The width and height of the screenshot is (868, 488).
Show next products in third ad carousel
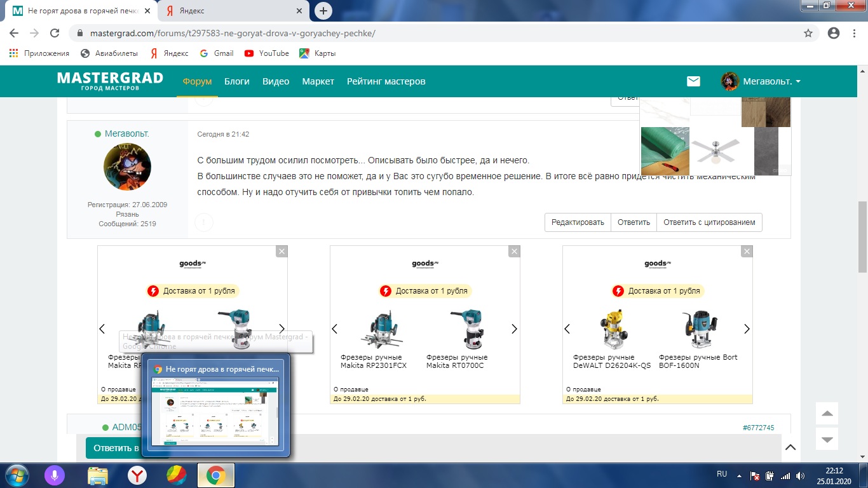[x=747, y=329]
